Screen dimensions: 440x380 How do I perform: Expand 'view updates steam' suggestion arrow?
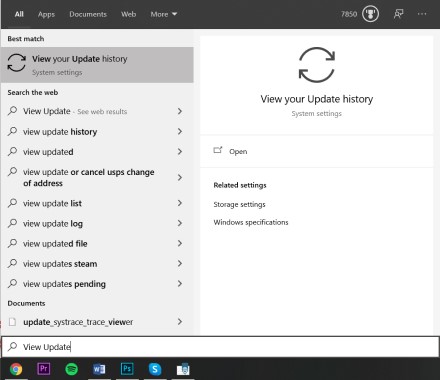pos(180,263)
